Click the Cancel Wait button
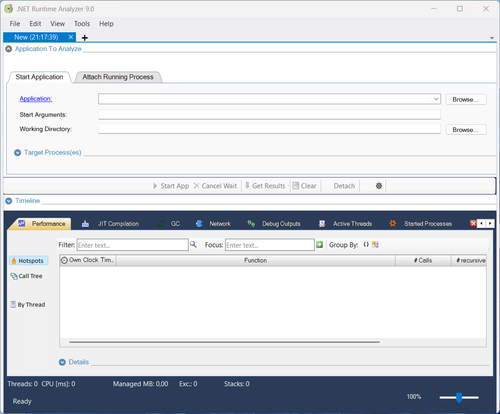Viewport: 500px width, 414px height. click(215, 186)
